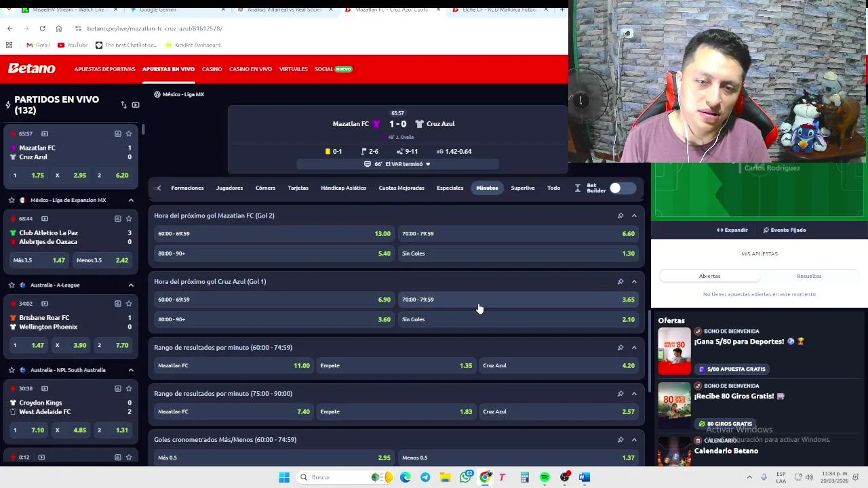Pin the Goles cronometrados Más/Menos market

[620, 439]
